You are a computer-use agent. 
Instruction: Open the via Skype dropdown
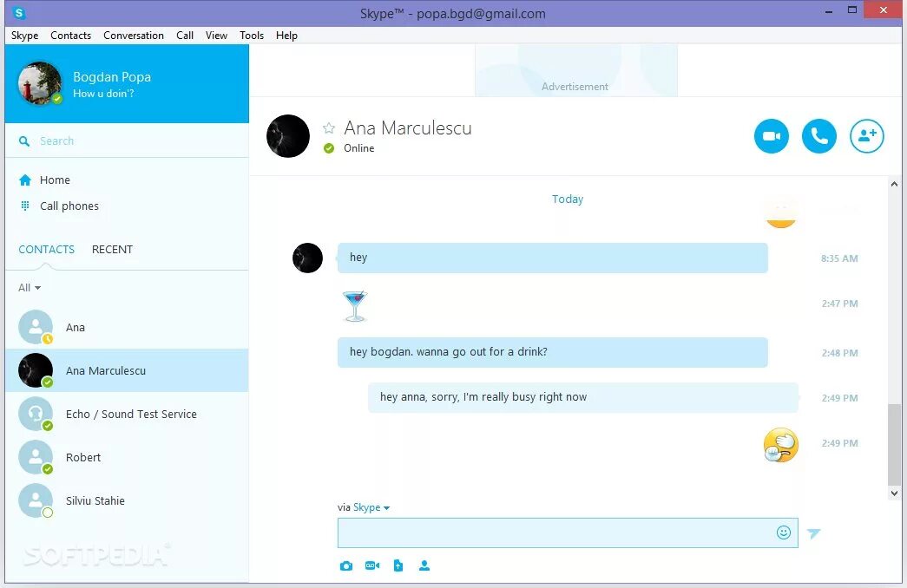point(371,507)
